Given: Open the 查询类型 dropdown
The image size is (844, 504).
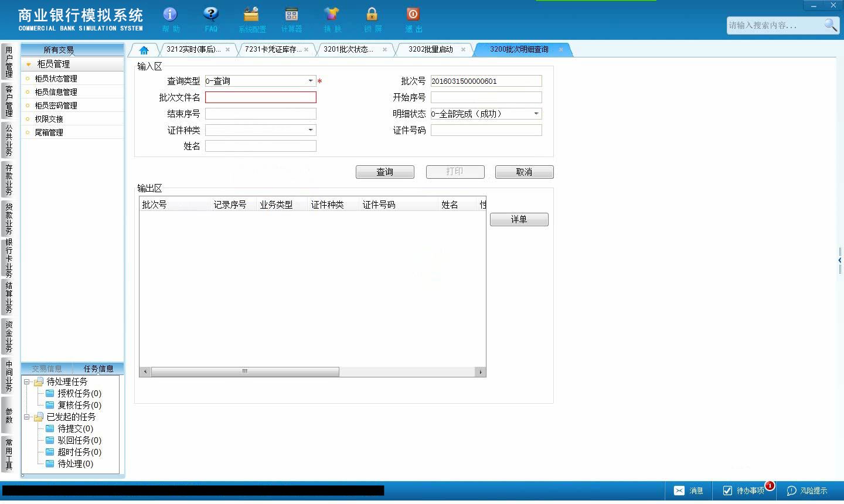Looking at the screenshot, I should [x=311, y=81].
